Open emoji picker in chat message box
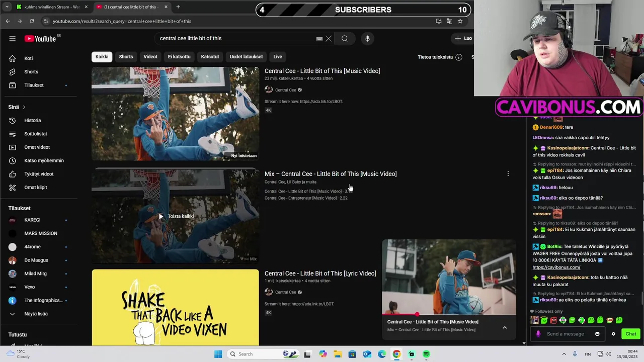This screenshot has height=362, width=644. [597, 334]
